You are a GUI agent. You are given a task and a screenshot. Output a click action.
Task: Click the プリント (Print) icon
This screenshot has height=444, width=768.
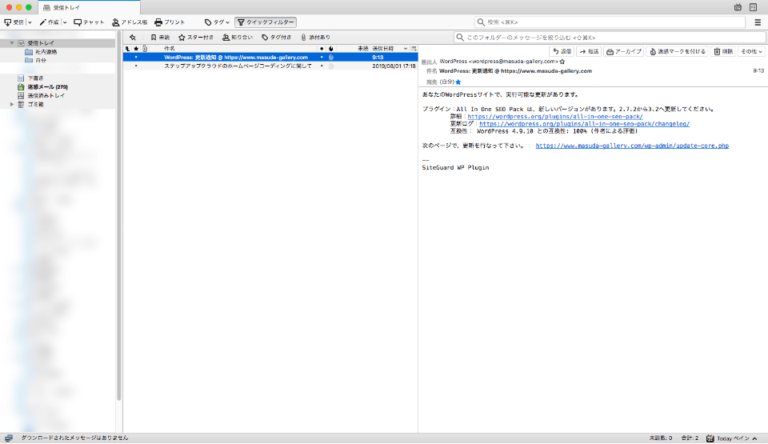point(170,22)
